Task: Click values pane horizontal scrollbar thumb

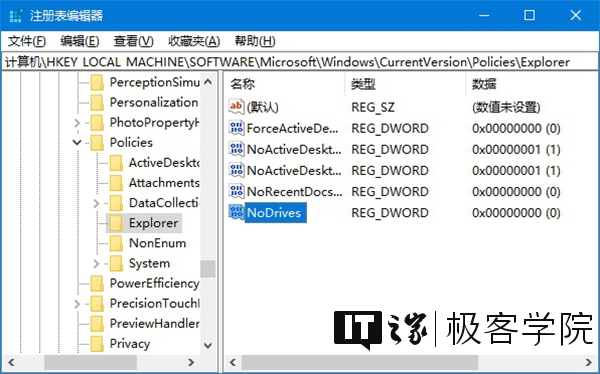Action: (360, 362)
